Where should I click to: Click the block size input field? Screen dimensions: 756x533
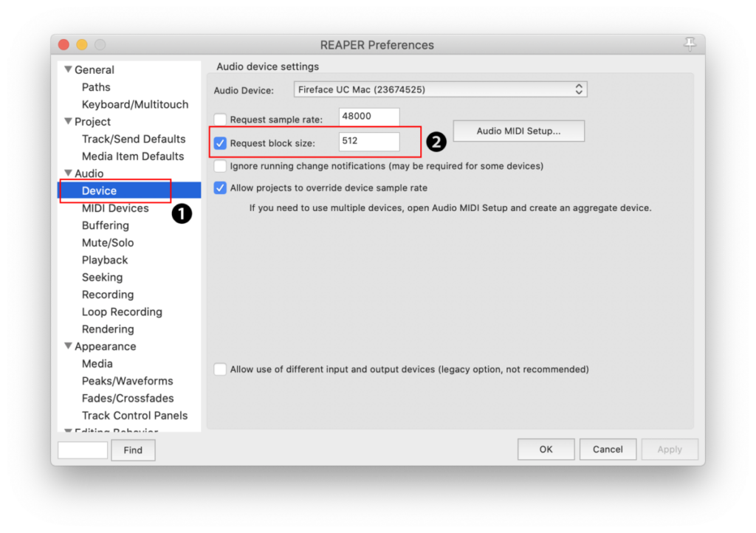pyautogui.click(x=369, y=142)
